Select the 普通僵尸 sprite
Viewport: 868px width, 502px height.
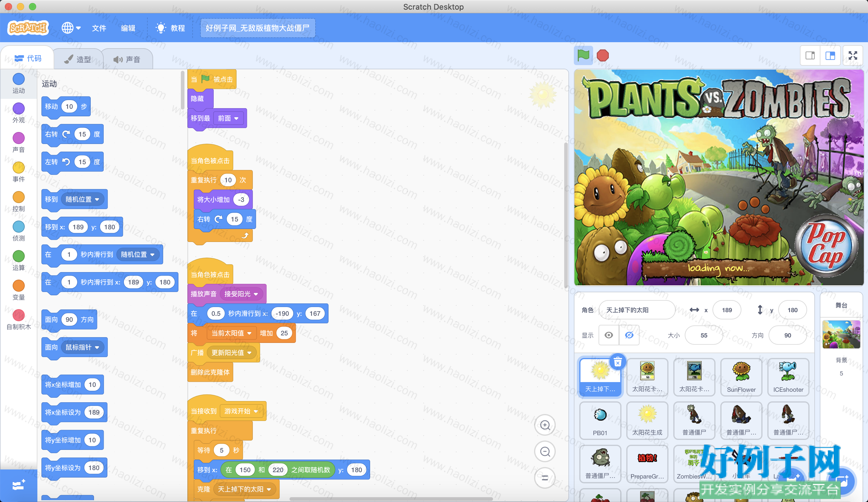(694, 420)
